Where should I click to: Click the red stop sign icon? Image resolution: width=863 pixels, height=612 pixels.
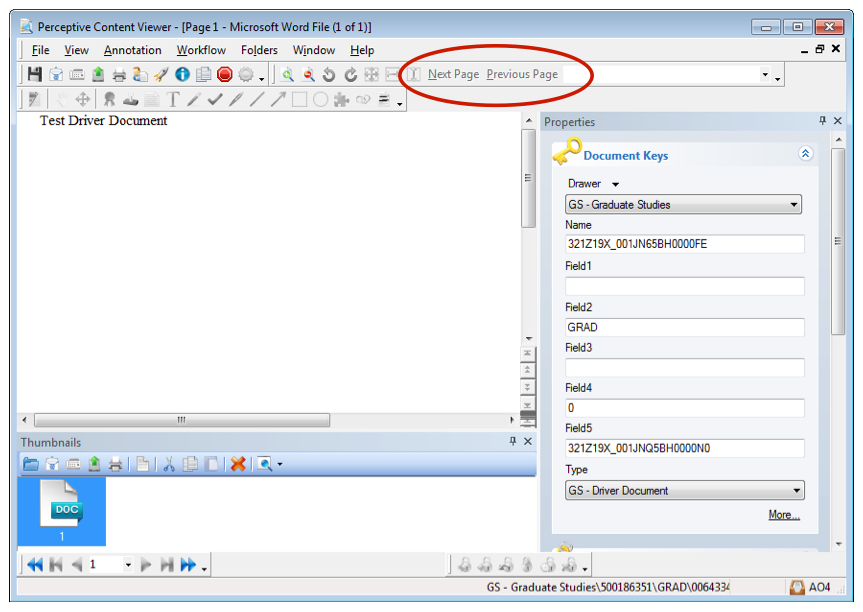click(225, 74)
